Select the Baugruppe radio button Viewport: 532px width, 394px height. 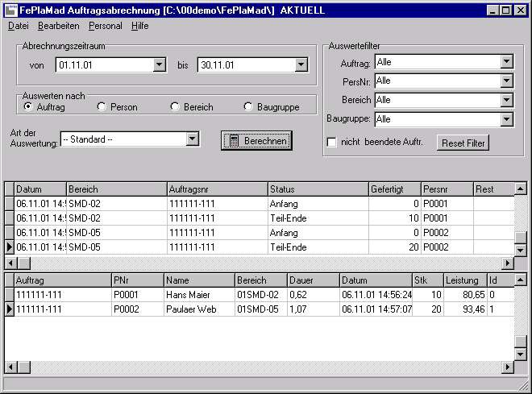[x=248, y=106]
